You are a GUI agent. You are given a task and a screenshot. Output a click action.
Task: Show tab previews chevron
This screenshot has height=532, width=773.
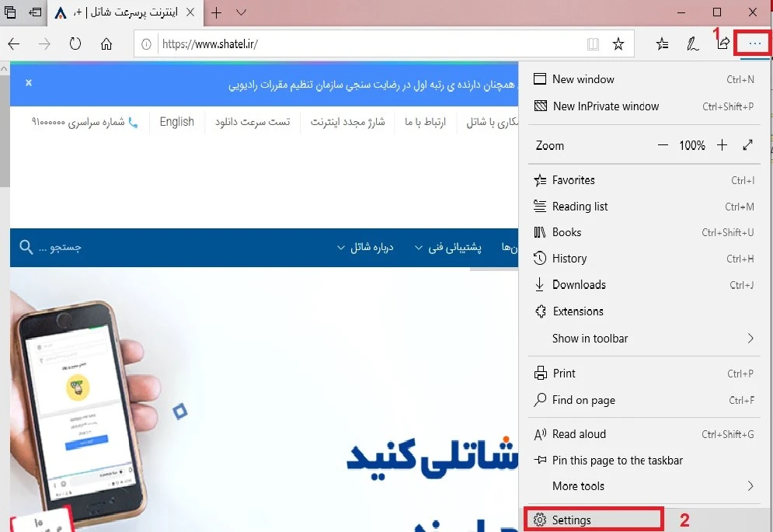tap(241, 12)
